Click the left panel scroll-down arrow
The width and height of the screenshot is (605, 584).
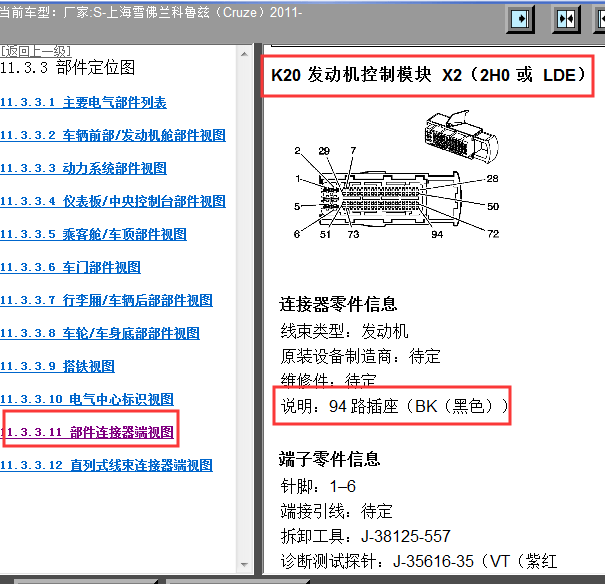point(244,564)
